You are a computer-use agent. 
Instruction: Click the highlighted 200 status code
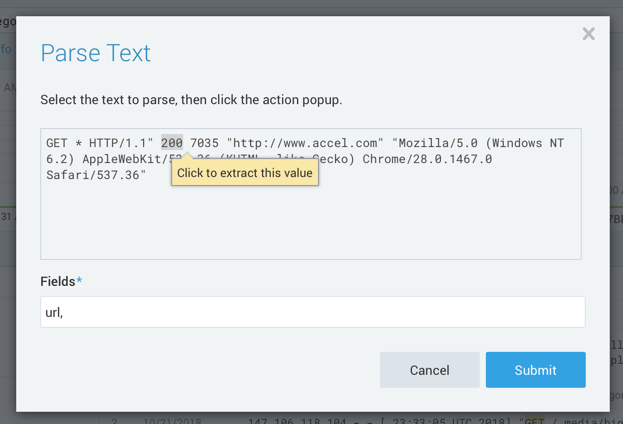click(172, 143)
